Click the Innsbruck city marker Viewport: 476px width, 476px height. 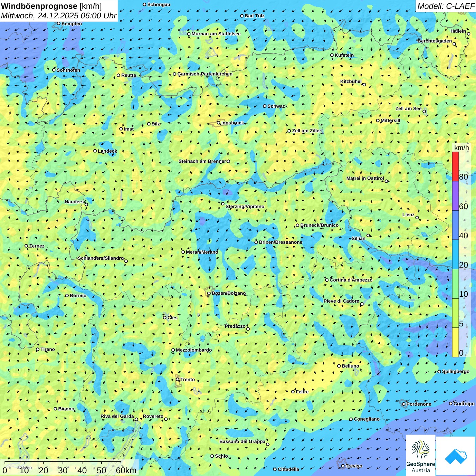219,123
